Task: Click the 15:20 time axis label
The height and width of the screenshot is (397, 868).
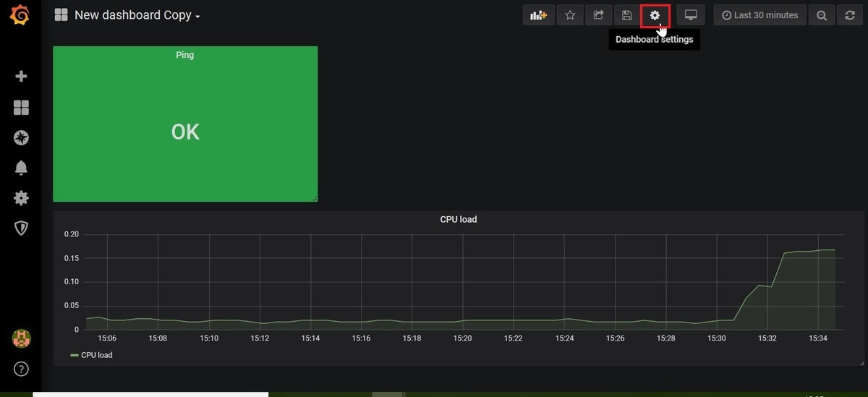Action: click(462, 338)
